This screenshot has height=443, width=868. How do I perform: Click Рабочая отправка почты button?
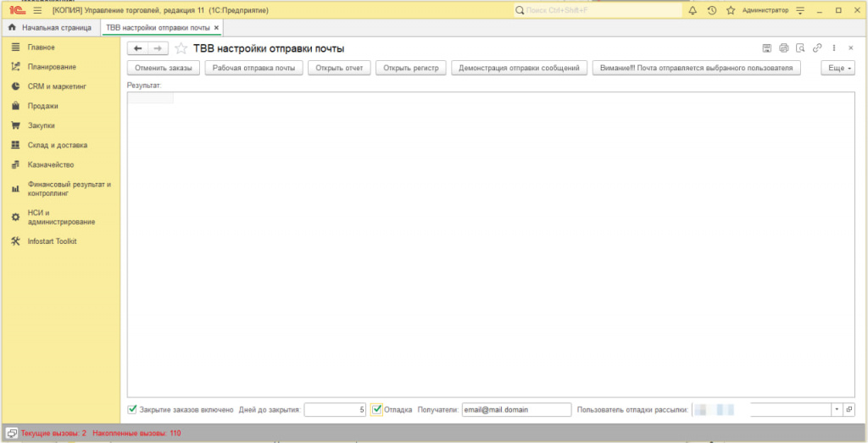(x=254, y=68)
